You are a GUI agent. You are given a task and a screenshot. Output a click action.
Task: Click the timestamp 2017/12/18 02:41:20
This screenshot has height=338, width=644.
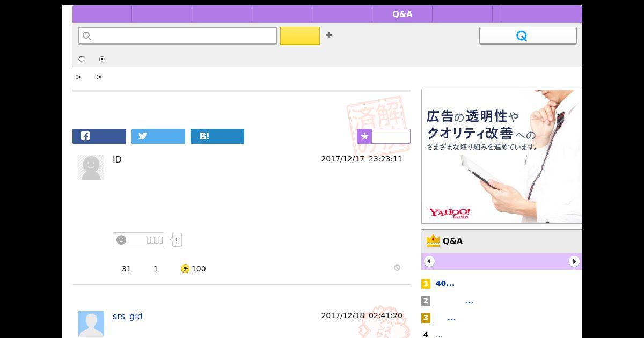[x=362, y=315]
